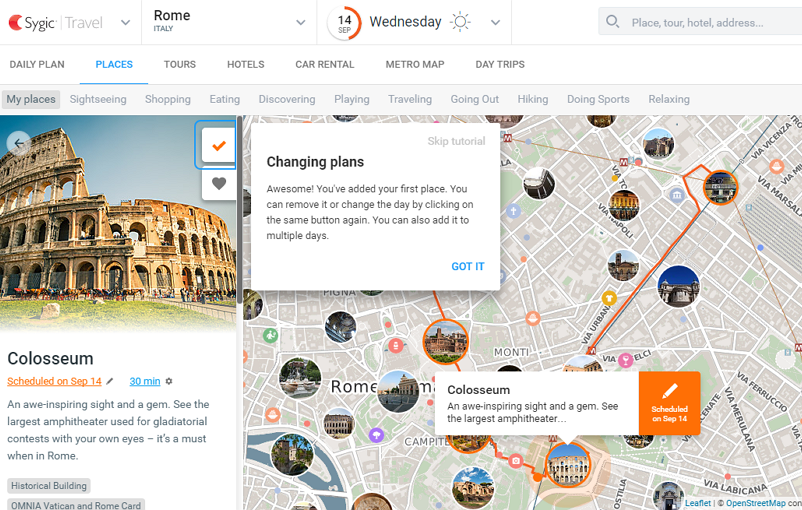Click the Colosseum map marker thumbnail

(x=568, y=464)
